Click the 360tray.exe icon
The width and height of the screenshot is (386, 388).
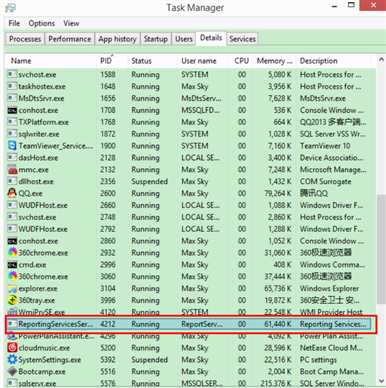tap(12, 300)
